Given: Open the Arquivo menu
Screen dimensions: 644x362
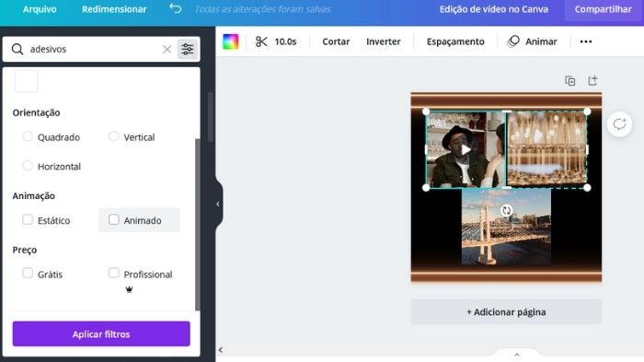Looking at the screenshot, I should tap(40, 9).
